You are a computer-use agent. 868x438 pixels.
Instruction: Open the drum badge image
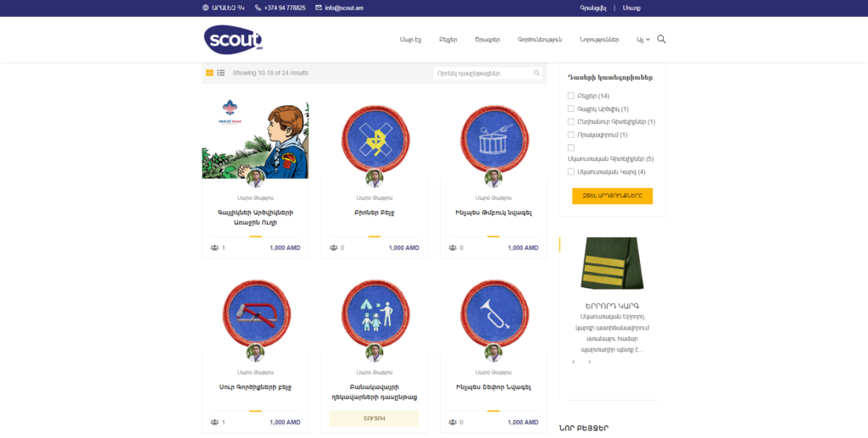coord(493,138)
